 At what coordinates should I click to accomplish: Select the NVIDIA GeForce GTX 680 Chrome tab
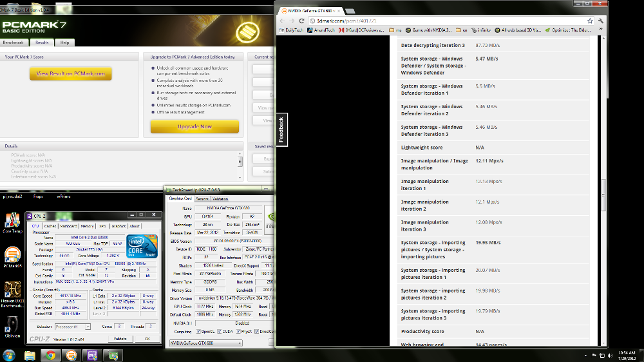click(x=310, y=11)
